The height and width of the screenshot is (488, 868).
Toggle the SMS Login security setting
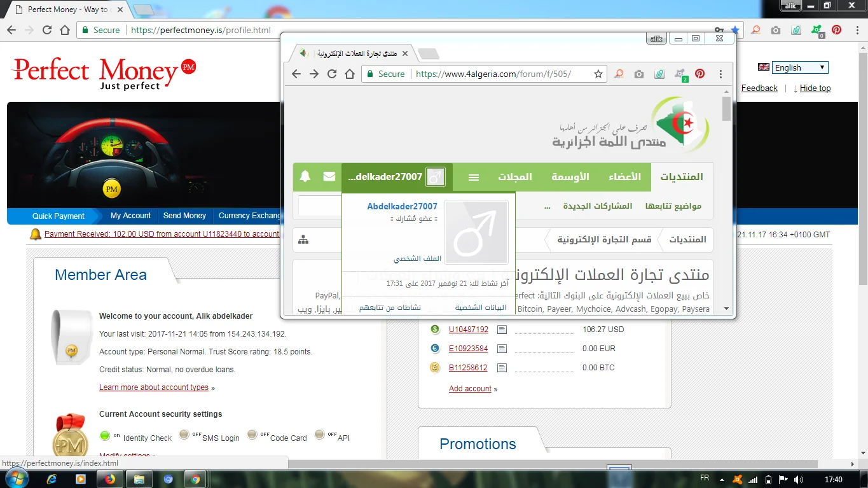pyautogui.click(x=184, y=435)
